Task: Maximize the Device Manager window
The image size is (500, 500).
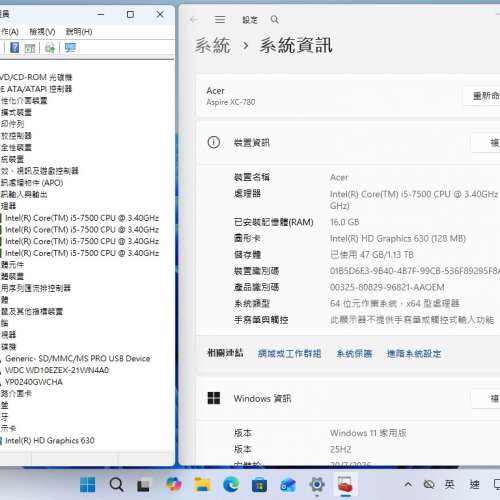Action: point(130,14)
